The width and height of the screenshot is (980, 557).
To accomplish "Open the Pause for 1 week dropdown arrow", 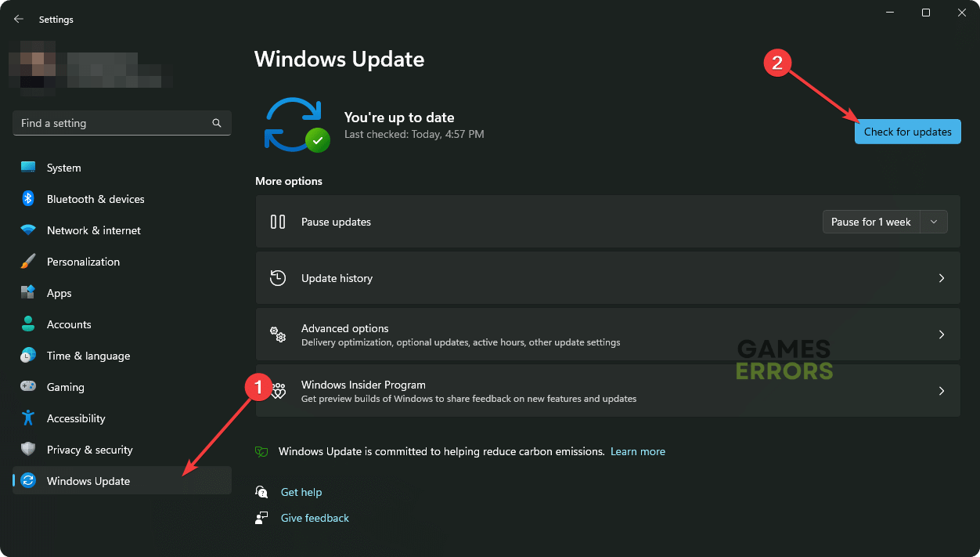I will (x=934, y=222).
